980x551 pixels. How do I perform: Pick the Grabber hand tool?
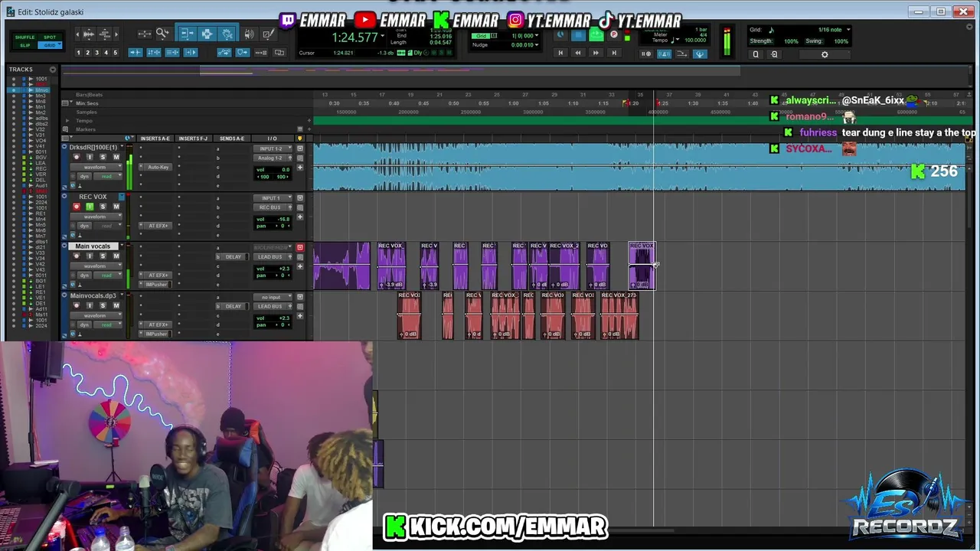click(227, 34)
